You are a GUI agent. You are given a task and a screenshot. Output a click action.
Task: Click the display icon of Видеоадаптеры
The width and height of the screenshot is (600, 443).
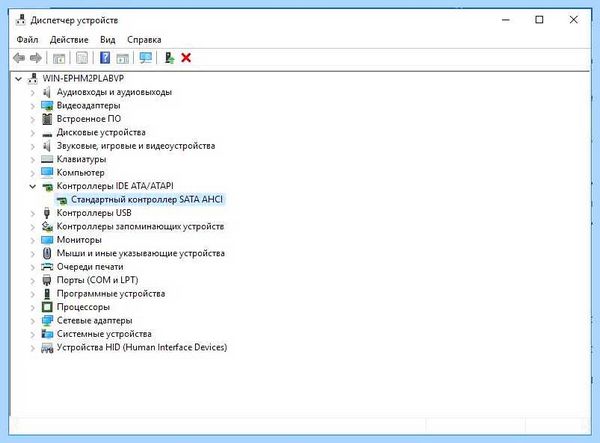pos(47,106)
